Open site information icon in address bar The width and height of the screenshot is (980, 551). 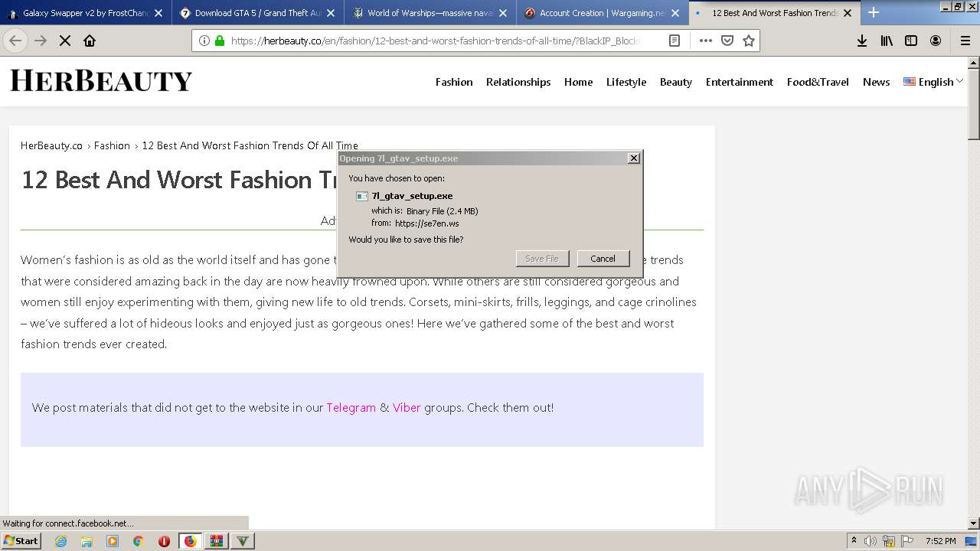204,41
